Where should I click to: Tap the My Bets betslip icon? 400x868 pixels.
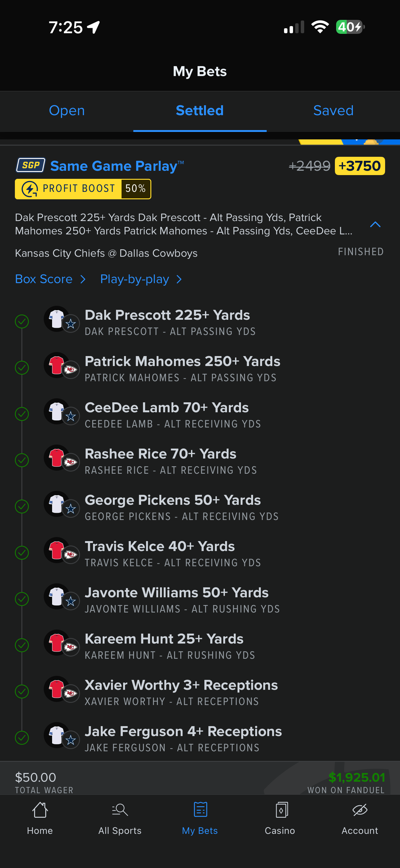(x=200, y=810)
